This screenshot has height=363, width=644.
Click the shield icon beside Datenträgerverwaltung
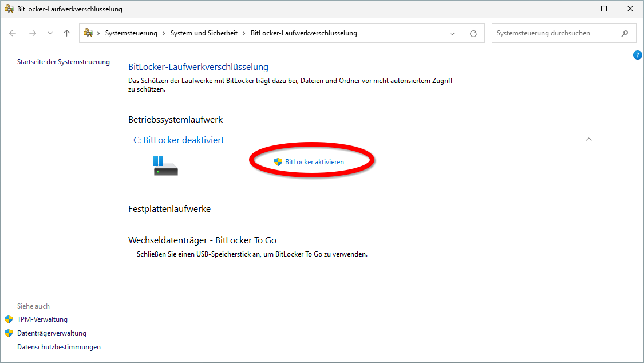point(7,333)
